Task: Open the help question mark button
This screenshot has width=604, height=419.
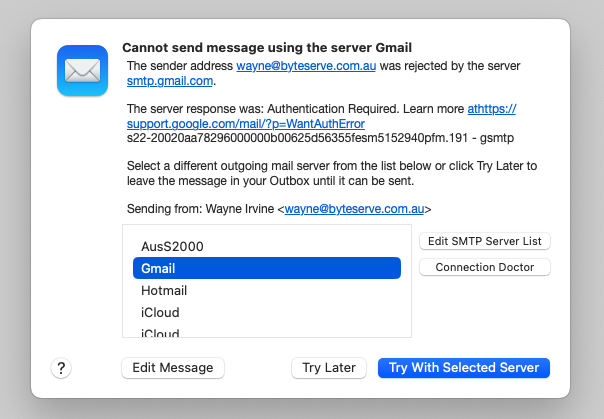Action: [x=61, y=368]
